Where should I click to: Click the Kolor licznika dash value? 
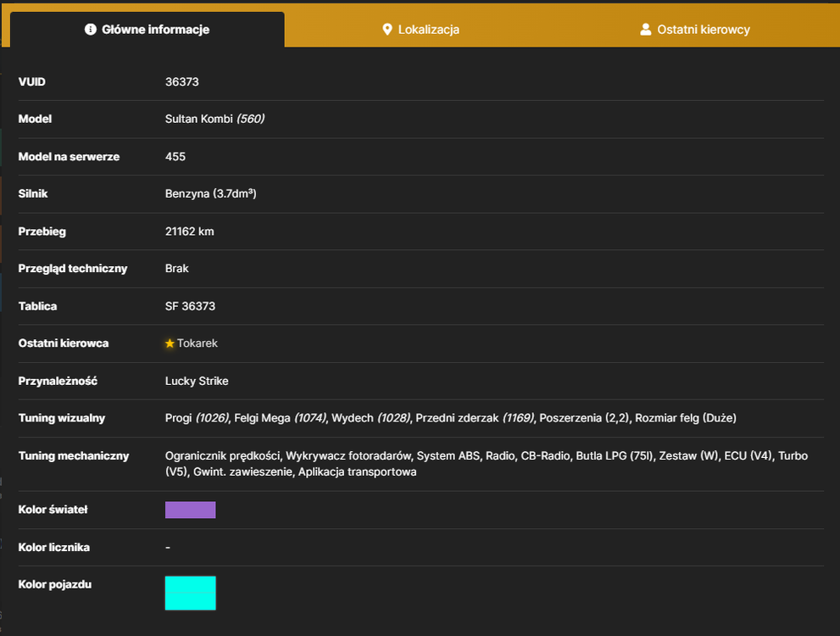click(168, 548)
